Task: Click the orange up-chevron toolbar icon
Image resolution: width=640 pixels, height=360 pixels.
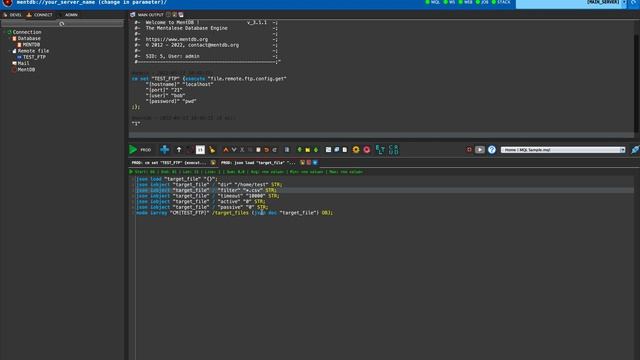Action: pos(226,150)
